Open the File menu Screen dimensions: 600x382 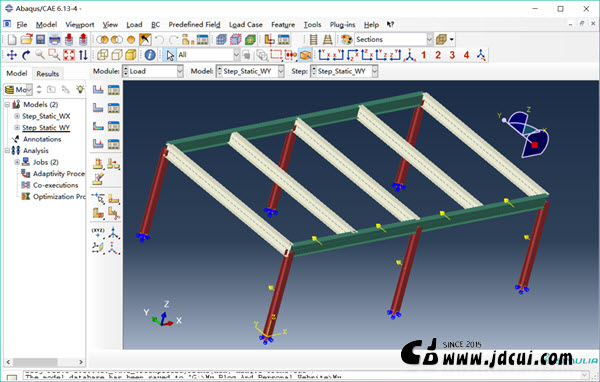pyautogui.click(x=22, y=24)
